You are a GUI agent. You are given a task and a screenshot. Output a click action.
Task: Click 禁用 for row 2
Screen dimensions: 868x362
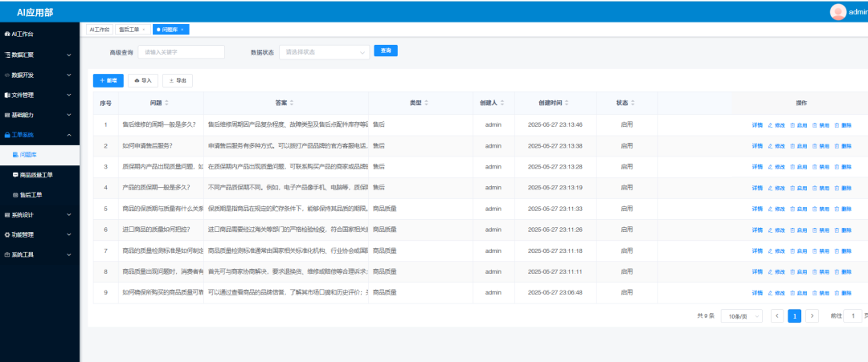coord(821,146)
